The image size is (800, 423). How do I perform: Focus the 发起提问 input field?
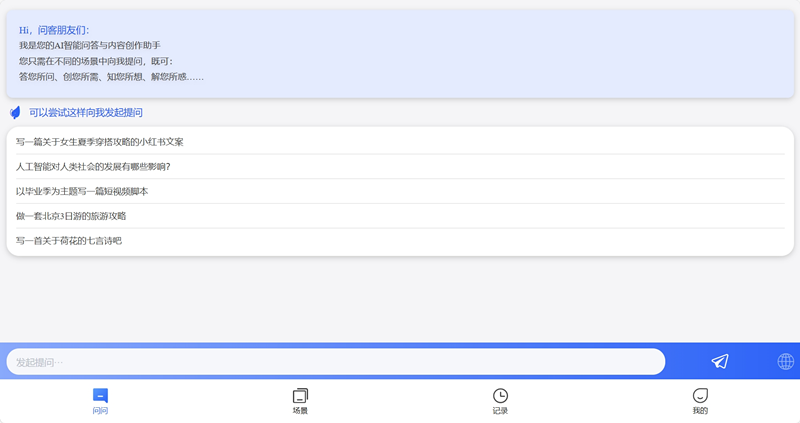[336, 362]
